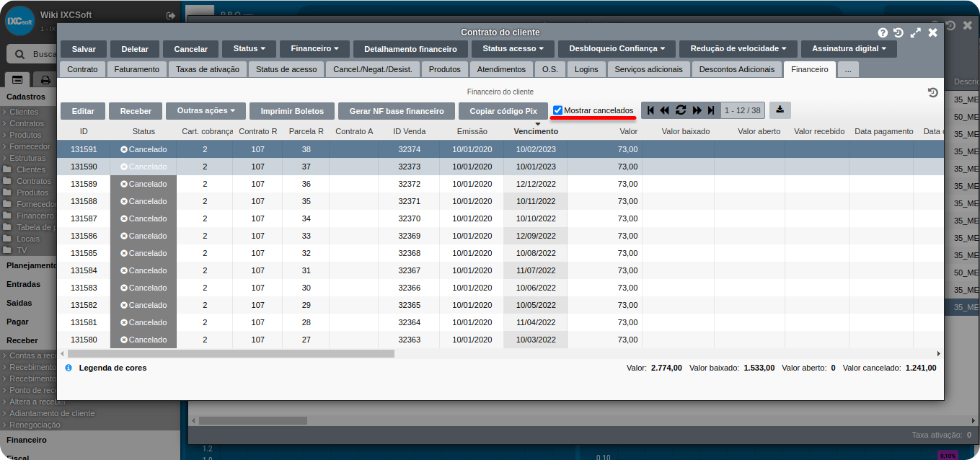980x460 pixels.
Task: Open the overflow tab labeled with three dots
Action: (x=848, y=69)
